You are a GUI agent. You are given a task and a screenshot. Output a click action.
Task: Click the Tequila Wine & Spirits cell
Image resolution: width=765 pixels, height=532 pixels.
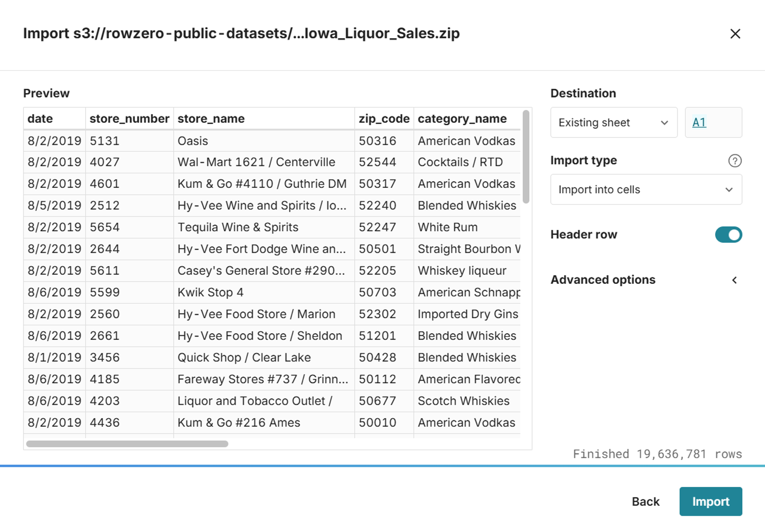pyautogui.click(x=264, y=227)
